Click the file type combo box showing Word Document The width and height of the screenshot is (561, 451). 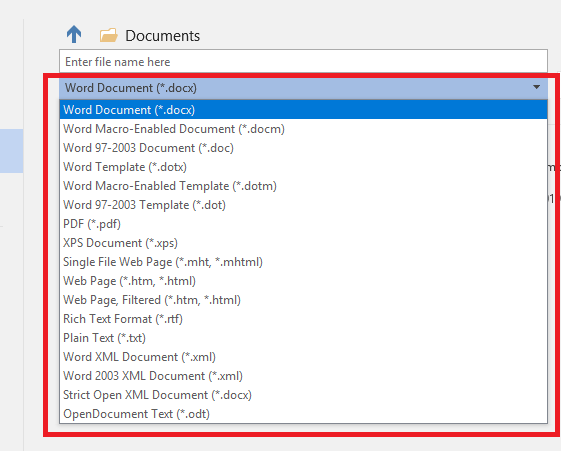[x=303, y=88]
